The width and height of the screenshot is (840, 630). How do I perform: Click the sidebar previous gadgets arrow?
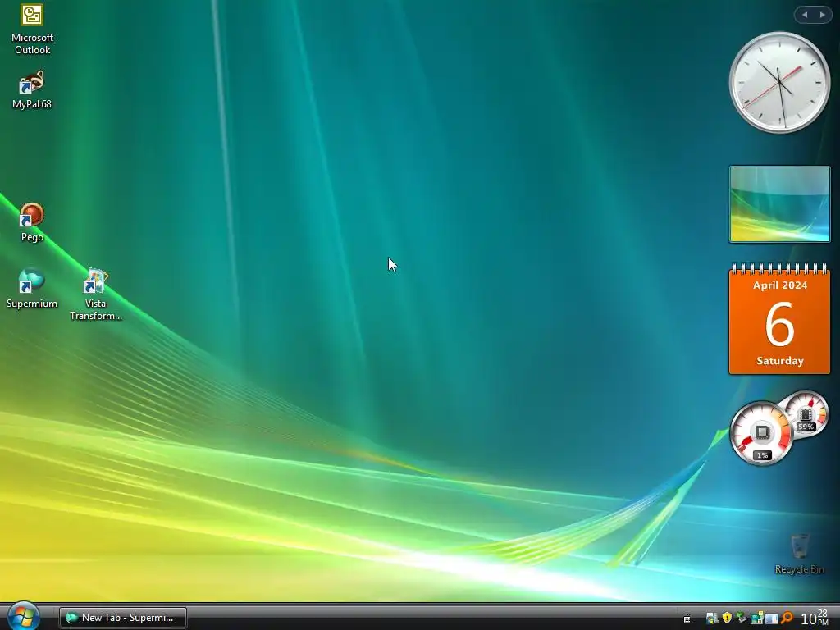(x=804, y=15)
